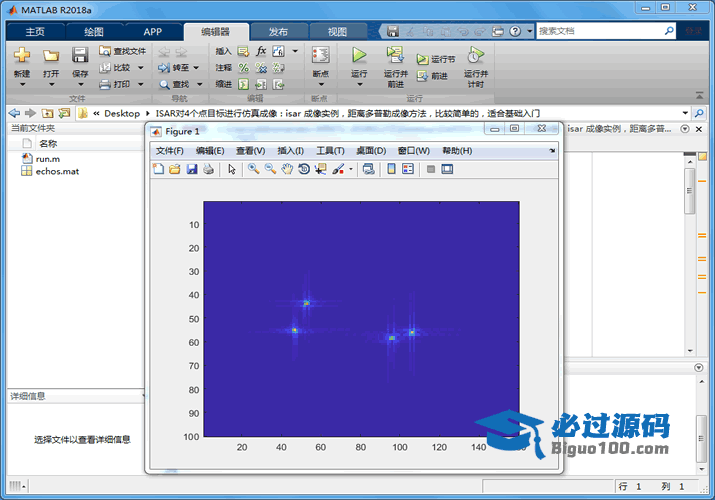Open Help (帮助) menu in Figure 1
Image resolution: width=715 pixels, height=500 pixels.
click(457, 151)
